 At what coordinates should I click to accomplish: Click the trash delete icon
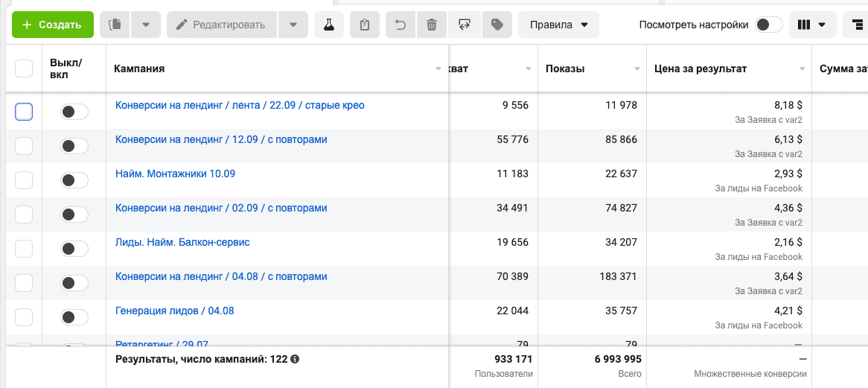pos(432,25)
